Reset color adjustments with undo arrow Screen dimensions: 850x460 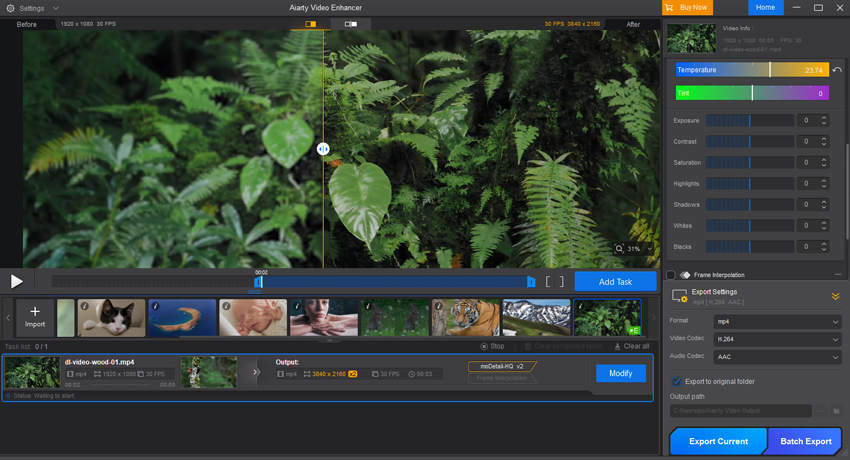click(837, 70)
